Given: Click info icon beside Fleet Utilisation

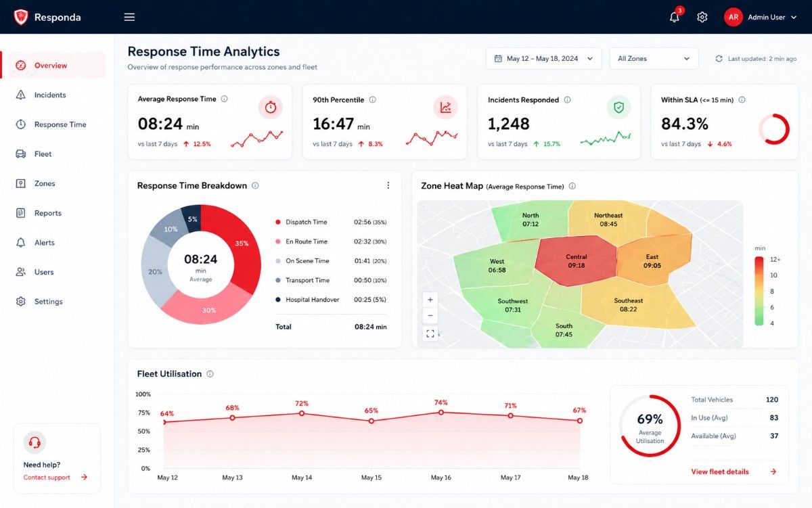Looking at the screenshot, I should coord(210,374).
